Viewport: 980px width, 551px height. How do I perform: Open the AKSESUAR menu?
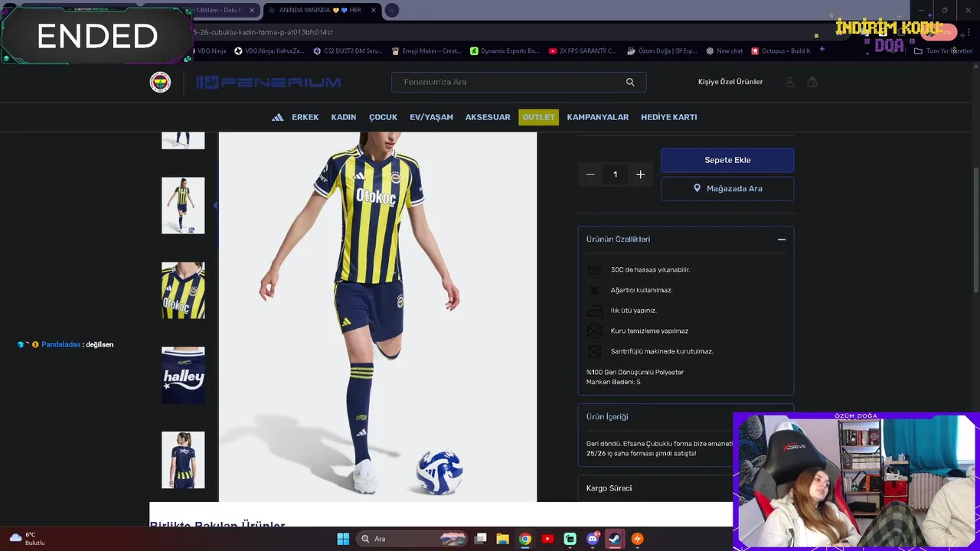pos(488,117)
